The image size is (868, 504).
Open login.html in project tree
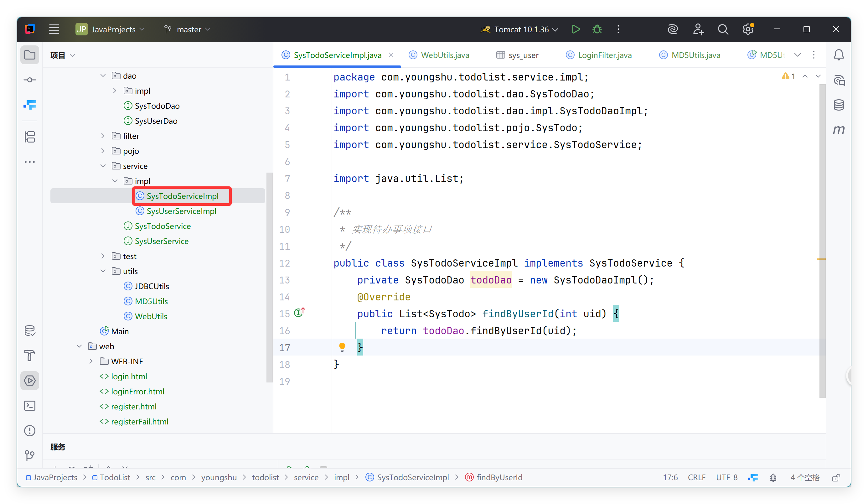pyautogui.click(x=123, y=376)
